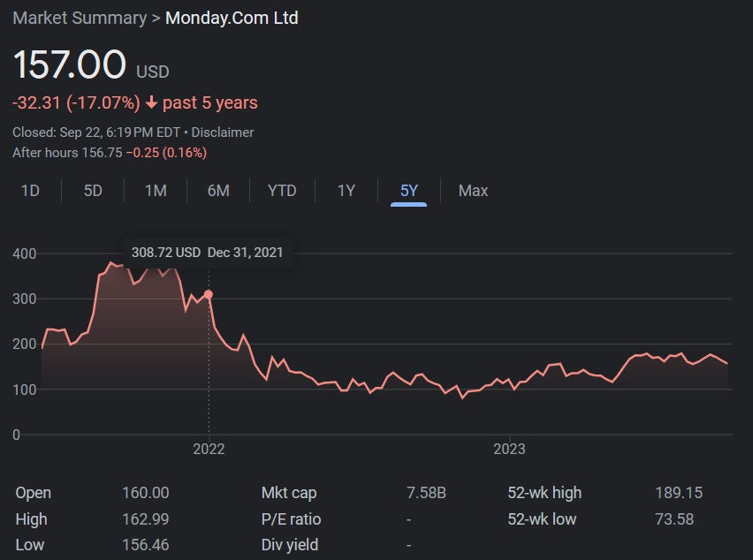The width and height of the screenshot is (753, 560).
Task: Click the down arrow trend icon
Action: pyautogui.click(x=151, y=102)
